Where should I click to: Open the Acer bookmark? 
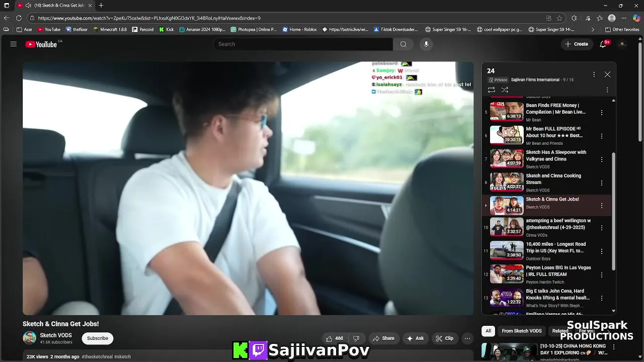tap(25, 30)
